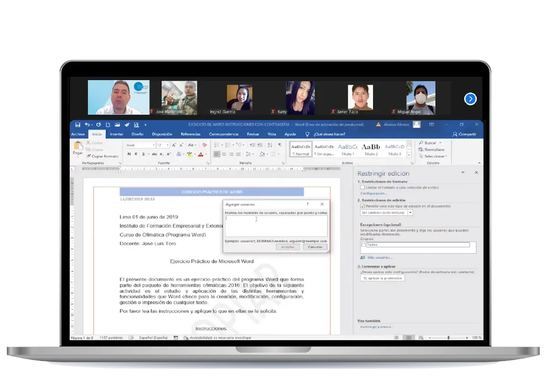Open the Aa change case dropdown
This screenshot has height=392, width=547.
[x=192, y=145]
